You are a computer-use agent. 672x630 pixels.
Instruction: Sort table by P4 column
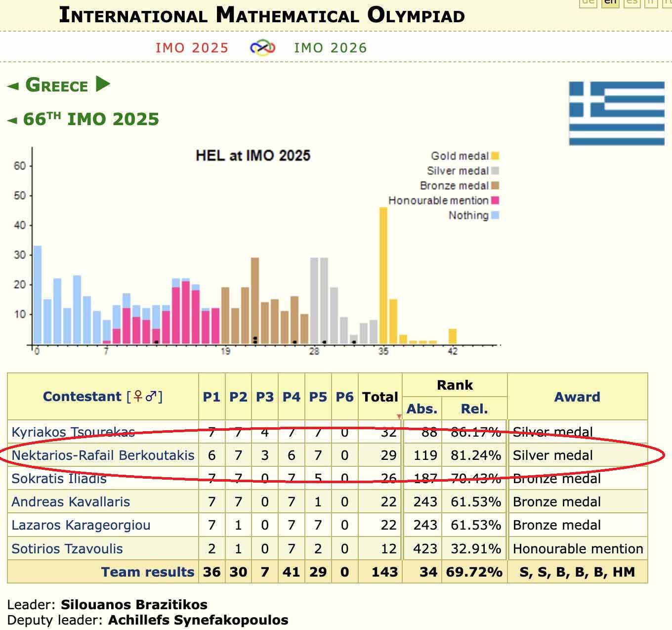(292, 397)
